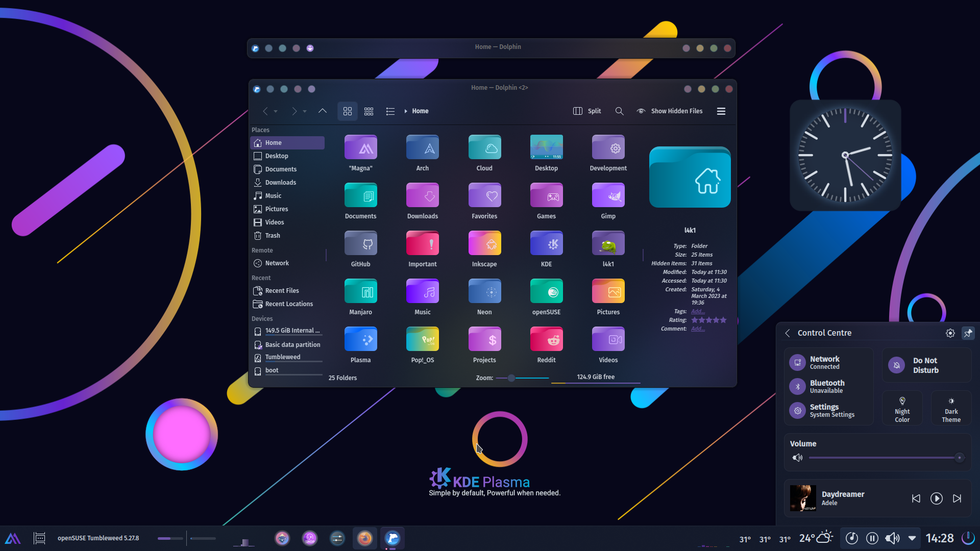Open the Games folder

pos(546,196)
